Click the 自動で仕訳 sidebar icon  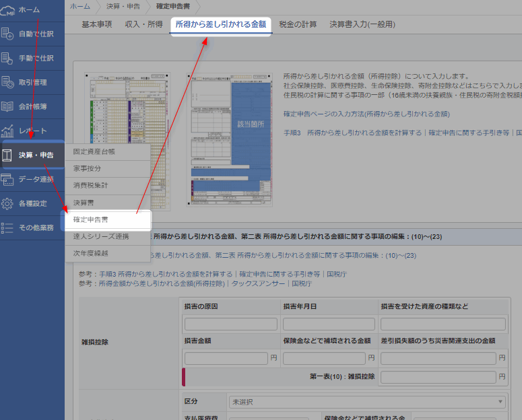tap(8, 33)
